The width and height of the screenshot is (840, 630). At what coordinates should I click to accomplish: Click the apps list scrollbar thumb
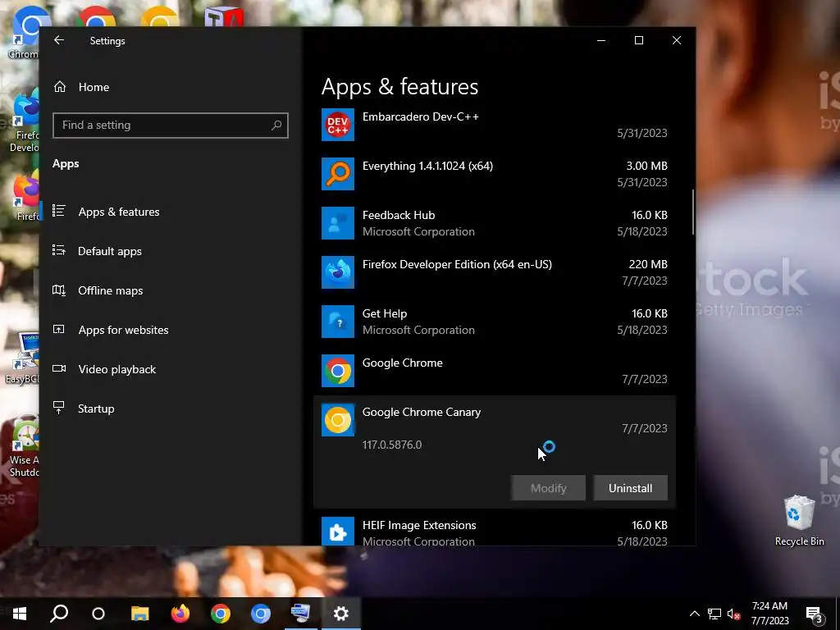[x=693, y=212]
